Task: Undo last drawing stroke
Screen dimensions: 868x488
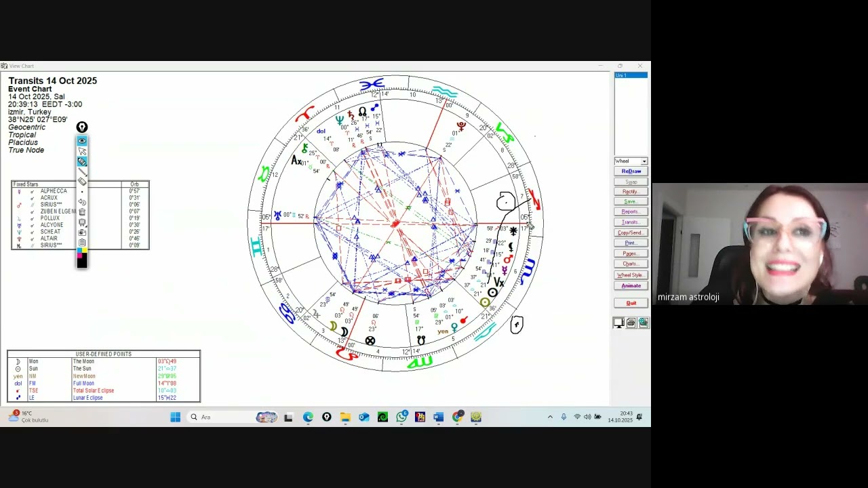Action: click(82, 202)
